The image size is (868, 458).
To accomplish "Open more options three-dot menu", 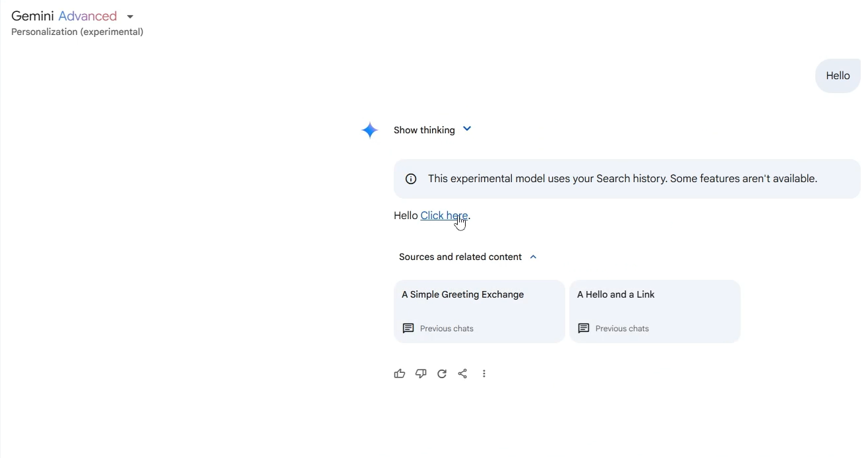I will tap(484, 374).
